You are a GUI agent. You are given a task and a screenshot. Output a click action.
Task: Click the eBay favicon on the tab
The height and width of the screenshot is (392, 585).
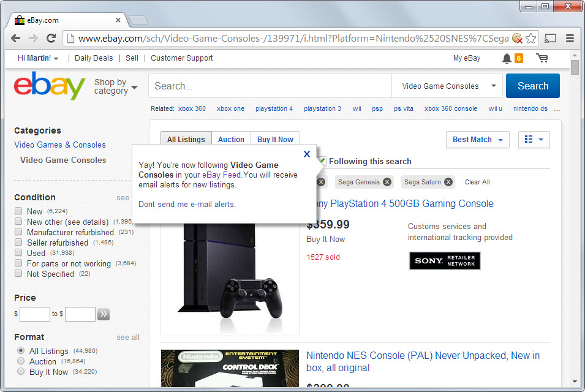click(20, 20)
